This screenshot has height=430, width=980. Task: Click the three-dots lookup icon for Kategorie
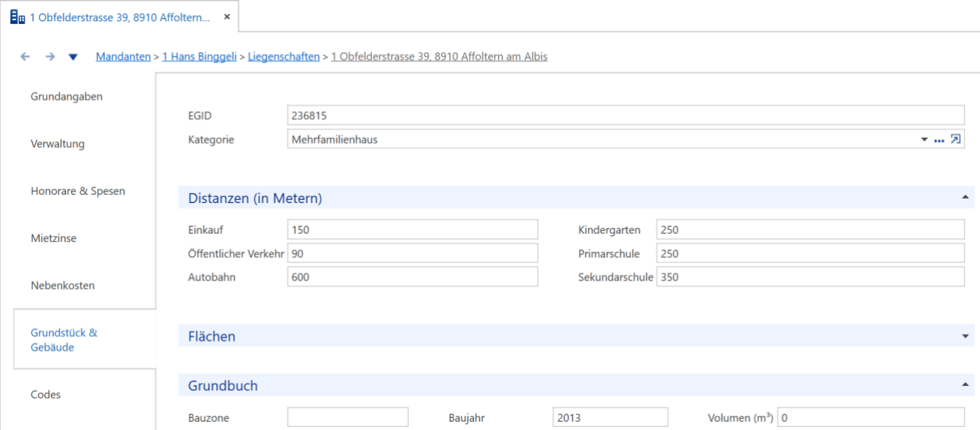939,140
